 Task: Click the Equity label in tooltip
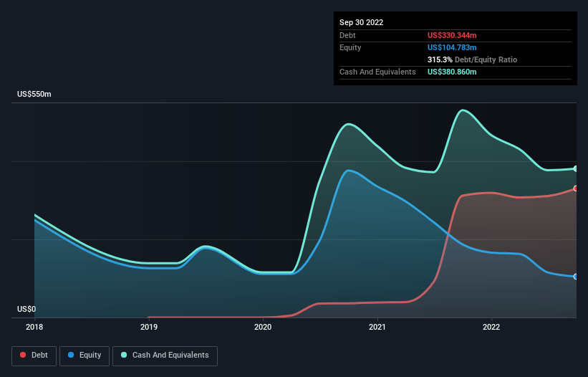pos(350,47)
